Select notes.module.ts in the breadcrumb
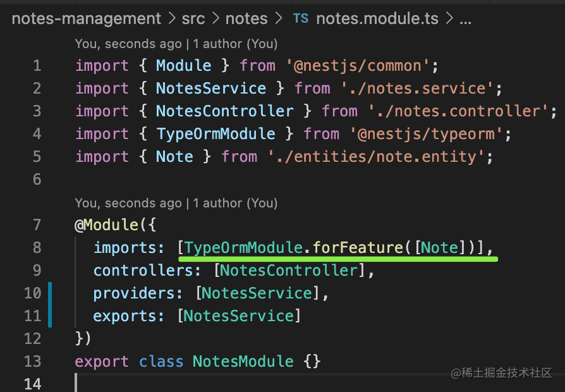The image size is (565, 392). click(378, 18)
